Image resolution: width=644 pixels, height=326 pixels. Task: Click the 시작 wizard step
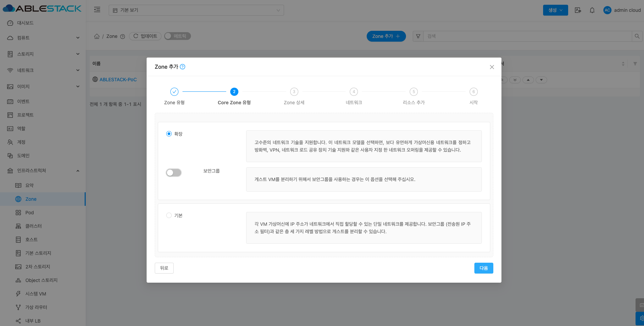coord(474,96)
